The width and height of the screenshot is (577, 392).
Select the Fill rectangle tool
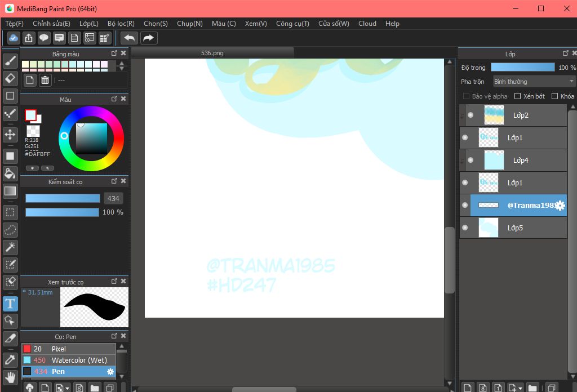point(10,155)
